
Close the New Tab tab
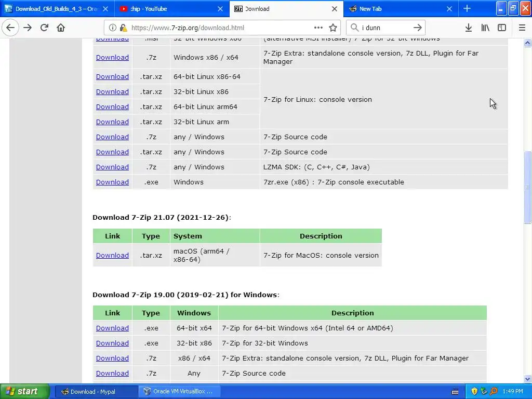pyautogui.click(x=449, y=9)
